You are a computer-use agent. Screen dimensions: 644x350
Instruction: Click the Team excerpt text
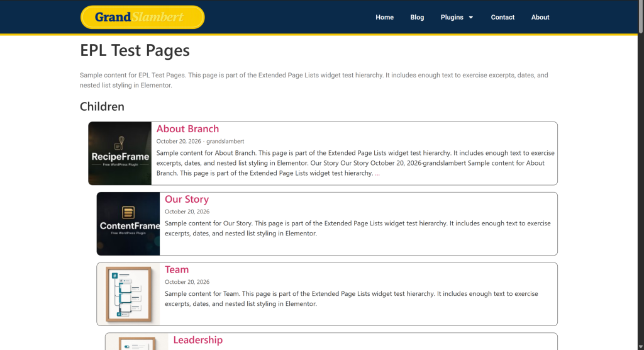click(x=352, y=298)
